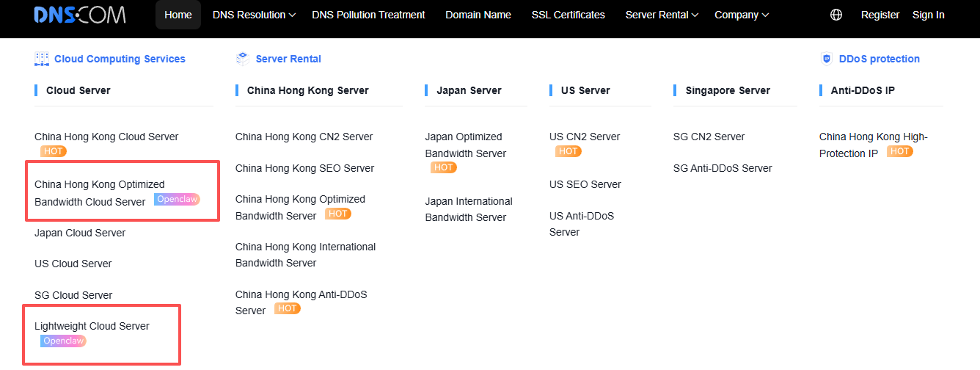Expand the Server Rental menu

662,15
